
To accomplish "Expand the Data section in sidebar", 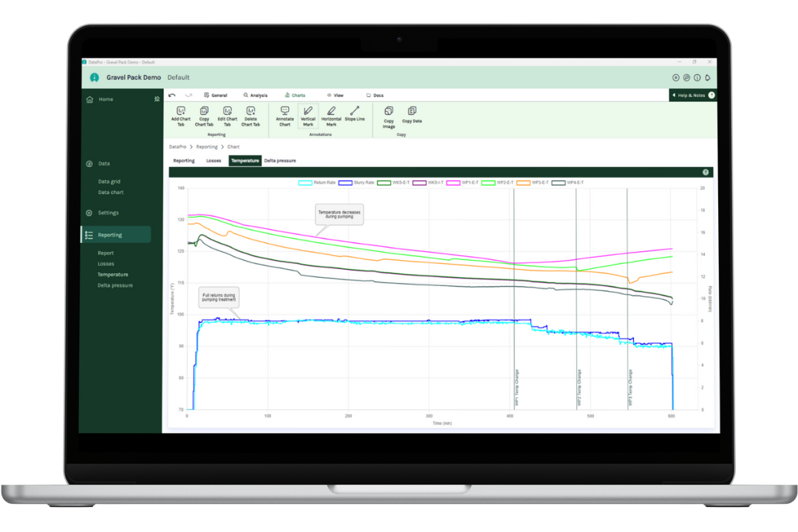I will [104, 163].
